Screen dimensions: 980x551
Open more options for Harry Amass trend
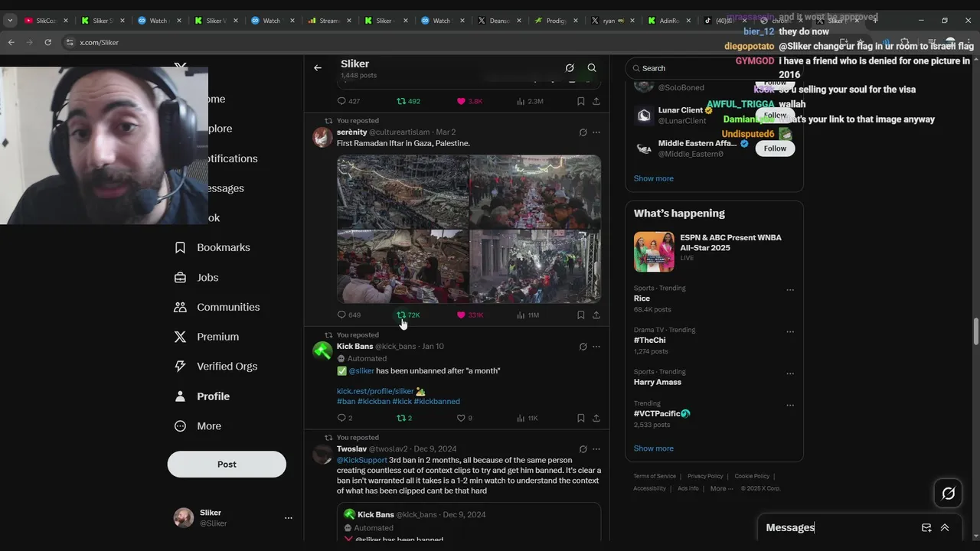(790, 374)
